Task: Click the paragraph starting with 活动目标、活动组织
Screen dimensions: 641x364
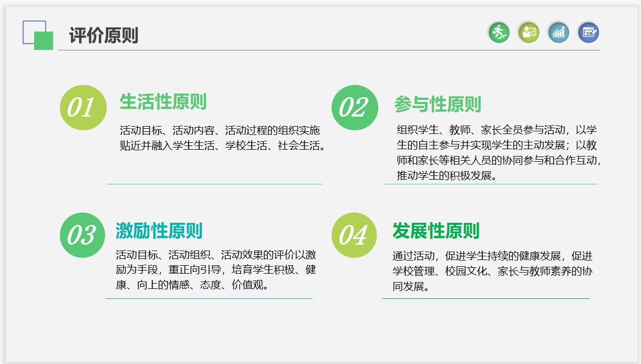Action: pos(216,270)
